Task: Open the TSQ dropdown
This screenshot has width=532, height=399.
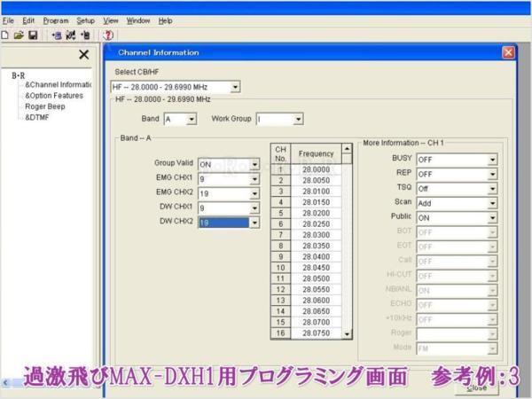Action: 492,189
